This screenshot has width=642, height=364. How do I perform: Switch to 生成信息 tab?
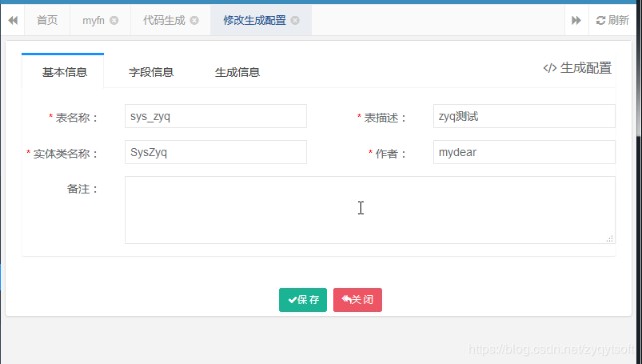(x=237, y=72)
